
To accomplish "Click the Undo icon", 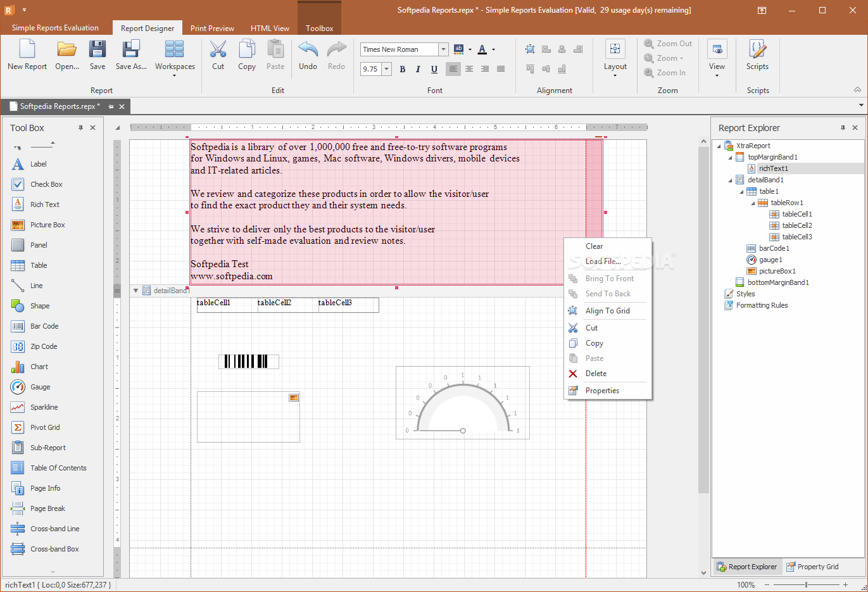I will tap(308, 49).
